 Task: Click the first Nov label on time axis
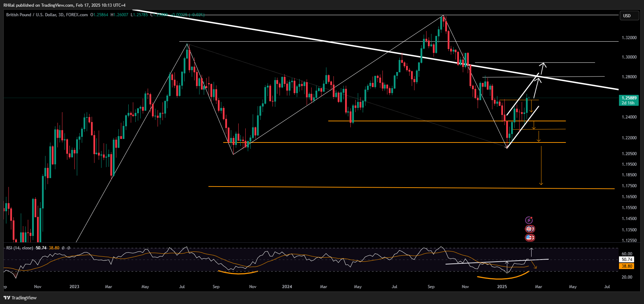(x=38, y=287)
